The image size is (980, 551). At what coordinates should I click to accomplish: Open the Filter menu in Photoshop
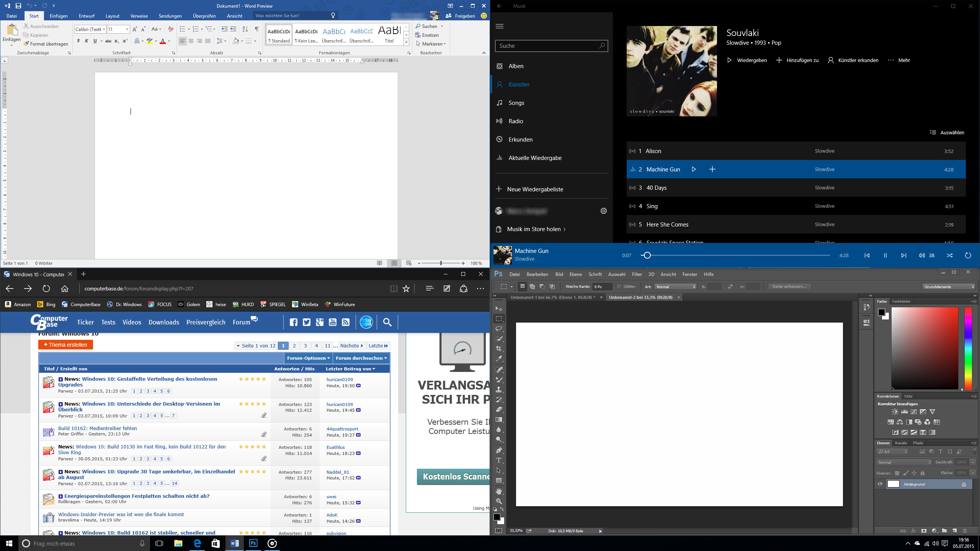point(637,274)
